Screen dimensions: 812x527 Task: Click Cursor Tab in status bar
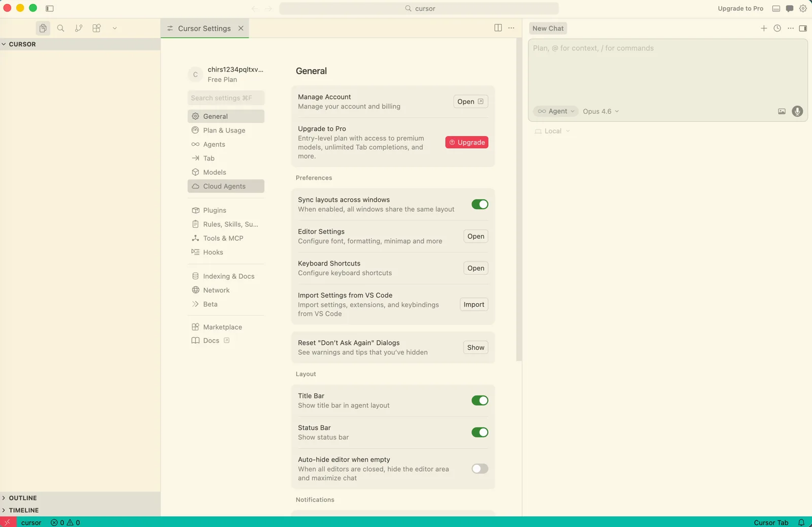(x=771, y=522)
